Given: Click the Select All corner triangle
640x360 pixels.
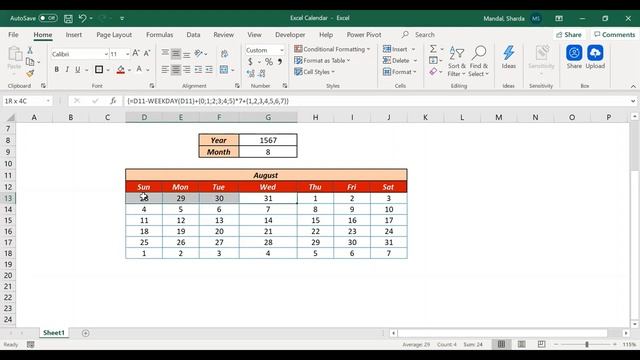Looking at the screenshot, I should pyautogui.click(x=11, y=118).
